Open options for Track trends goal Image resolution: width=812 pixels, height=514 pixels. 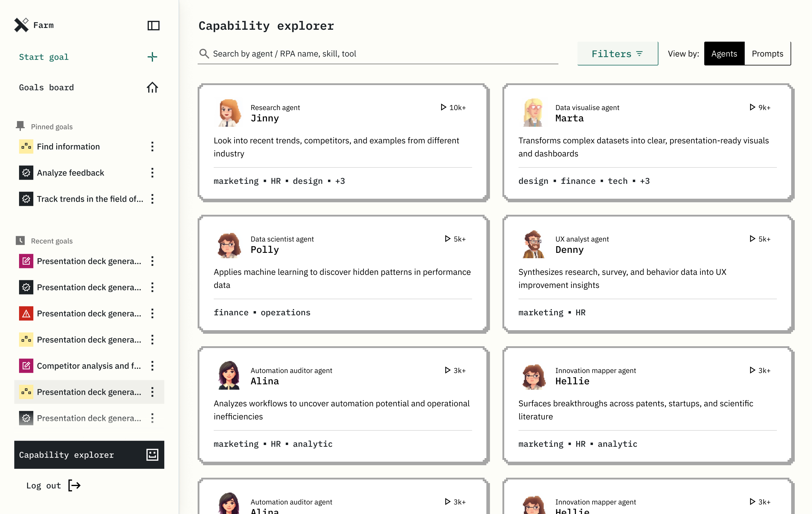point(152,199)
